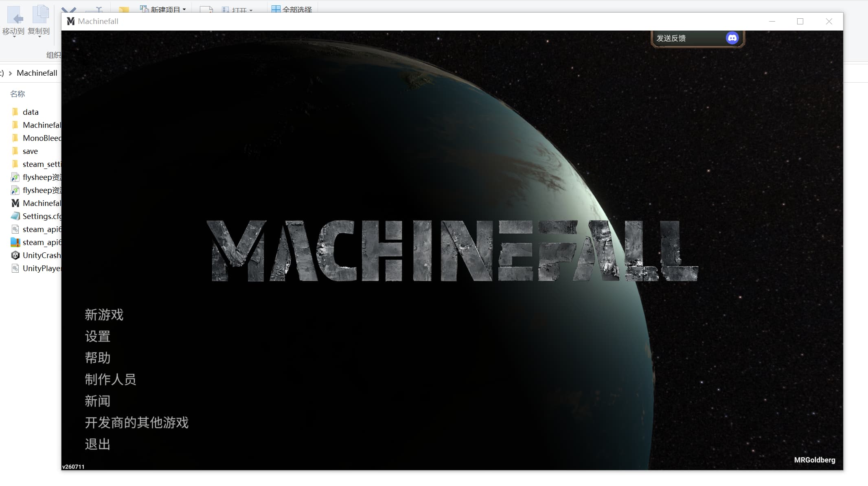Maximize the Machinefall game window
This screenshot has height=486, width=868.
800,21
